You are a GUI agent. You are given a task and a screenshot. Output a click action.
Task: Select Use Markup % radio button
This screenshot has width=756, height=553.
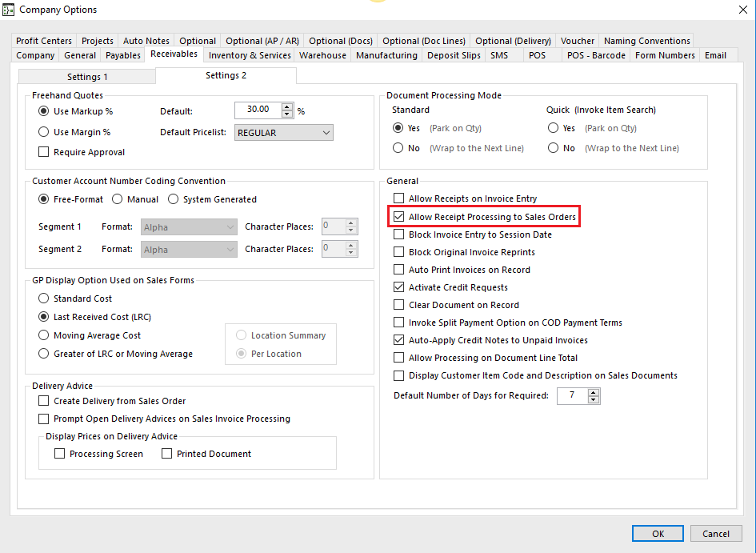coord(44,111)
